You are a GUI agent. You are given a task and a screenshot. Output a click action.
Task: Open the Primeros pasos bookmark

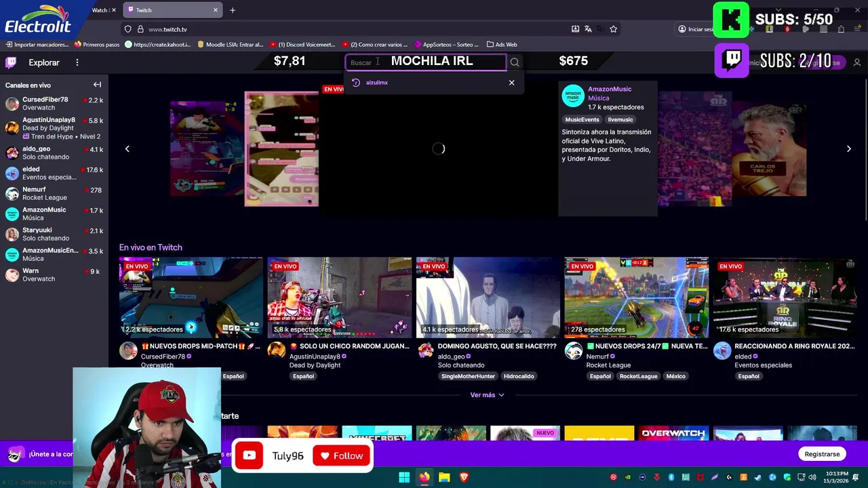click(97, 45)
